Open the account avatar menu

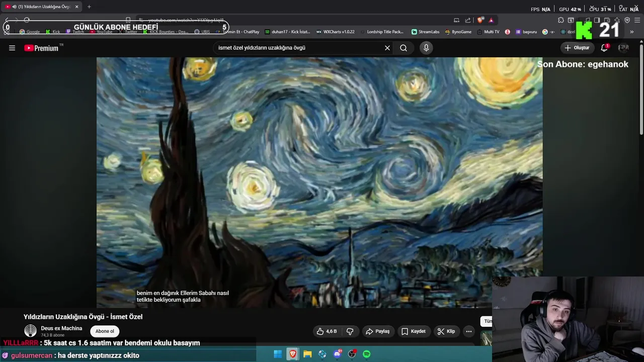coord(623,48)
